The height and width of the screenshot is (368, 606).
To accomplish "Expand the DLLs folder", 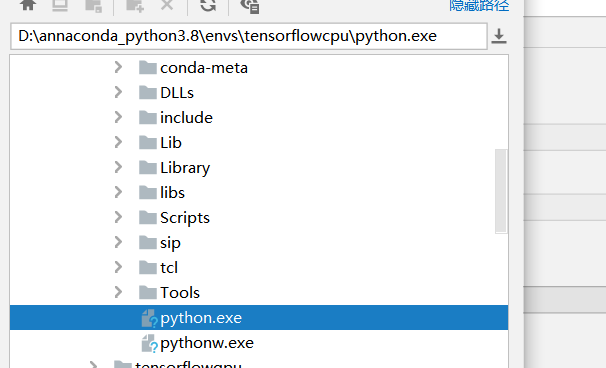I will (118, 92).
